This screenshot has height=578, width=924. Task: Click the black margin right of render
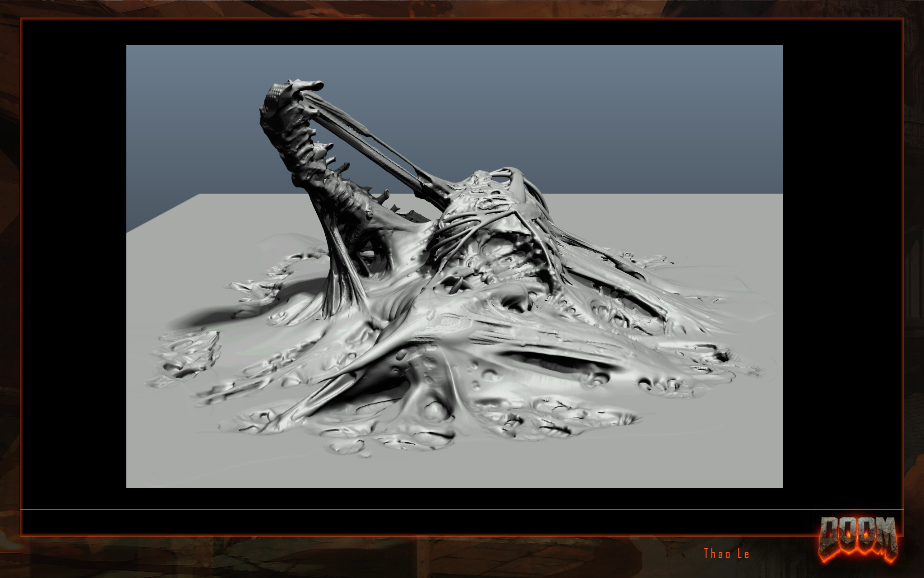[843, 266]
